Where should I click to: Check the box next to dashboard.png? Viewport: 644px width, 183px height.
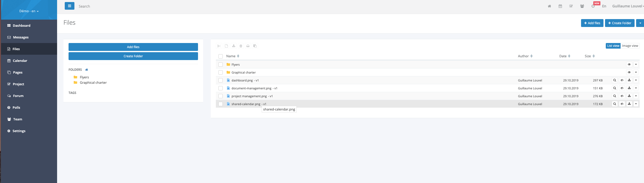[x=221, y=80]
